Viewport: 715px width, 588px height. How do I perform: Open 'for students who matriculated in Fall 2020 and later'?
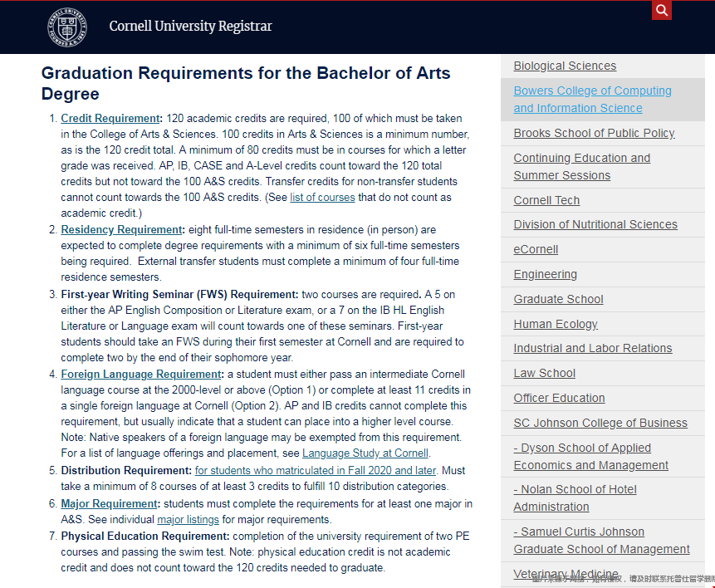tap(316, 470)
